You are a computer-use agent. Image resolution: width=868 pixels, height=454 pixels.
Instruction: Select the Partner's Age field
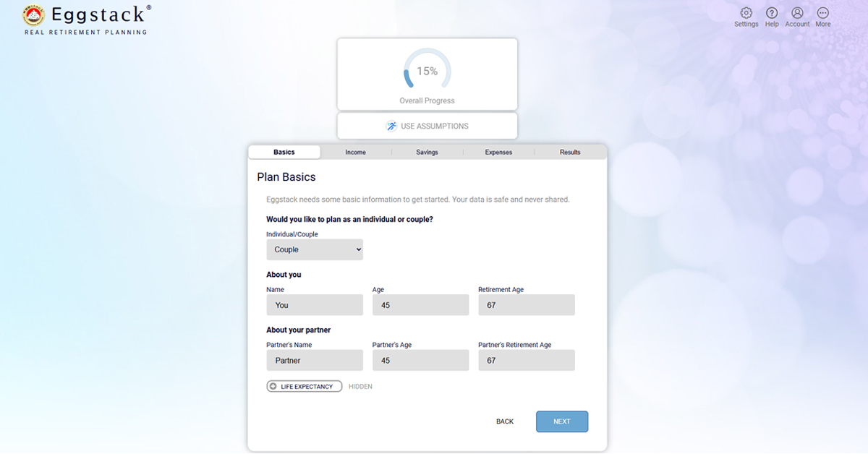pos(420,361)
